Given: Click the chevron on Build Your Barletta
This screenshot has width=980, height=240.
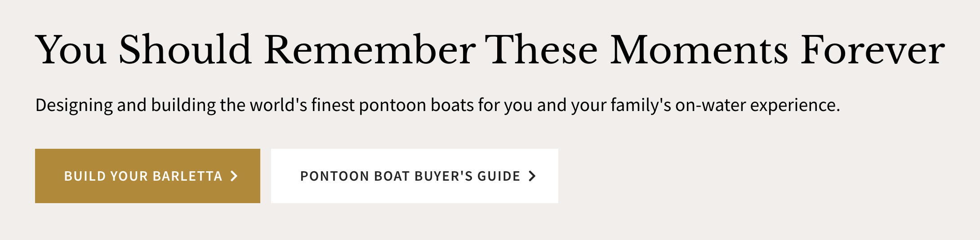Looking at the screenshot, I should coord(234,176).
